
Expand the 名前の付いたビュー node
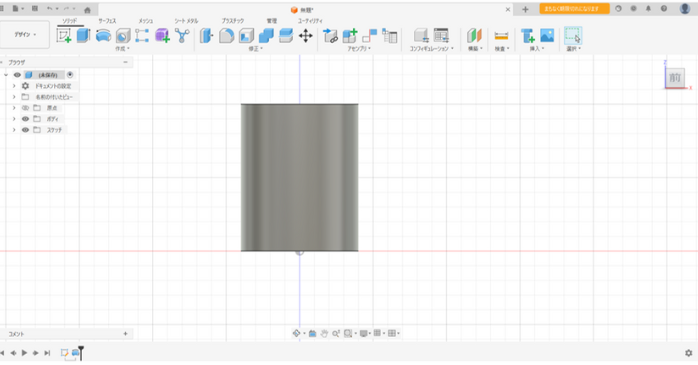14,97
